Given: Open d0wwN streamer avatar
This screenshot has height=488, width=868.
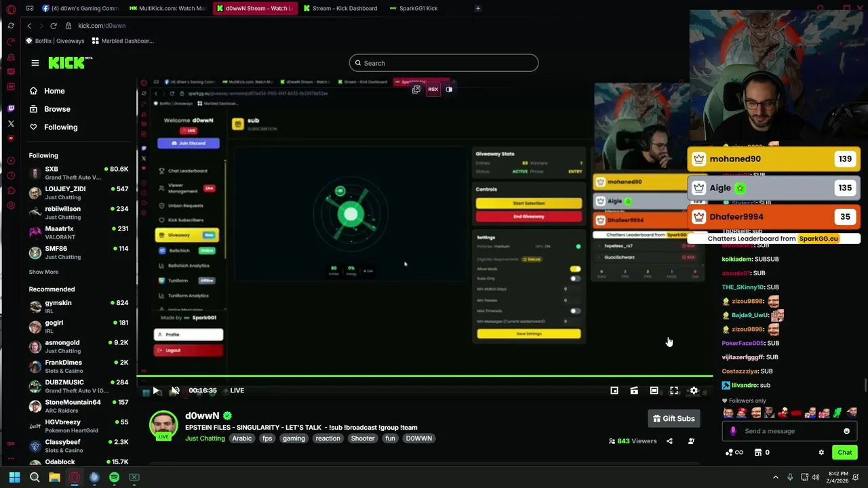Looking at the screenshot, I should pos(163,426).
